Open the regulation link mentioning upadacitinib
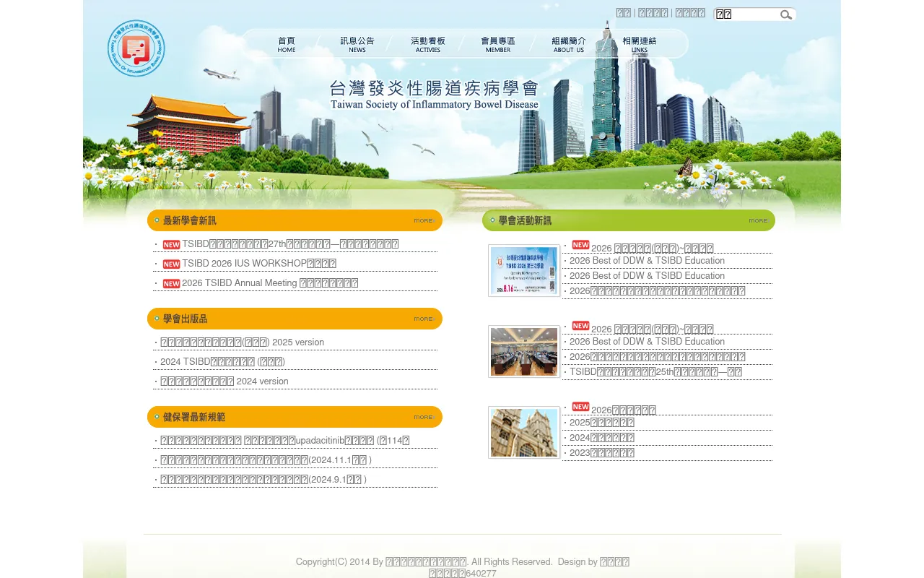 point(284,441)
